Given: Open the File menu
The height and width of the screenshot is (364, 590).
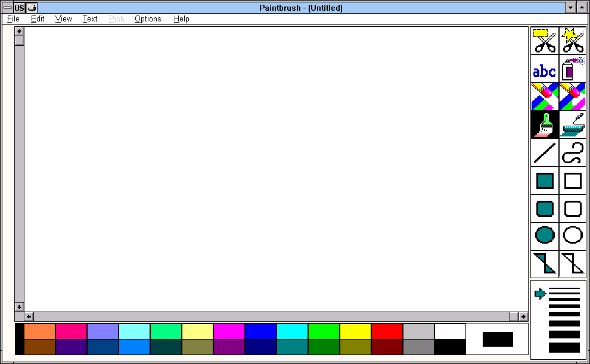Looking at the screenshot, I should tap(13, 19).
